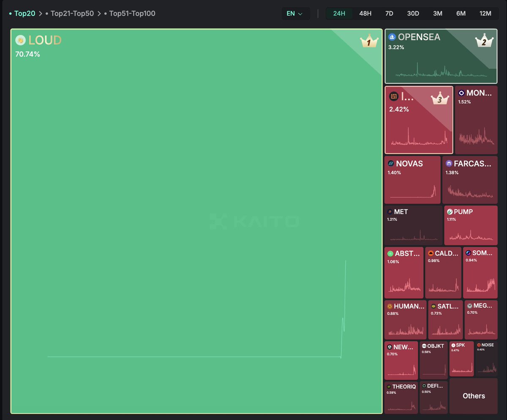Open the EN language dropdown
Screen dimensions: 507x420
pyautogui.click(x=295, y=14)
